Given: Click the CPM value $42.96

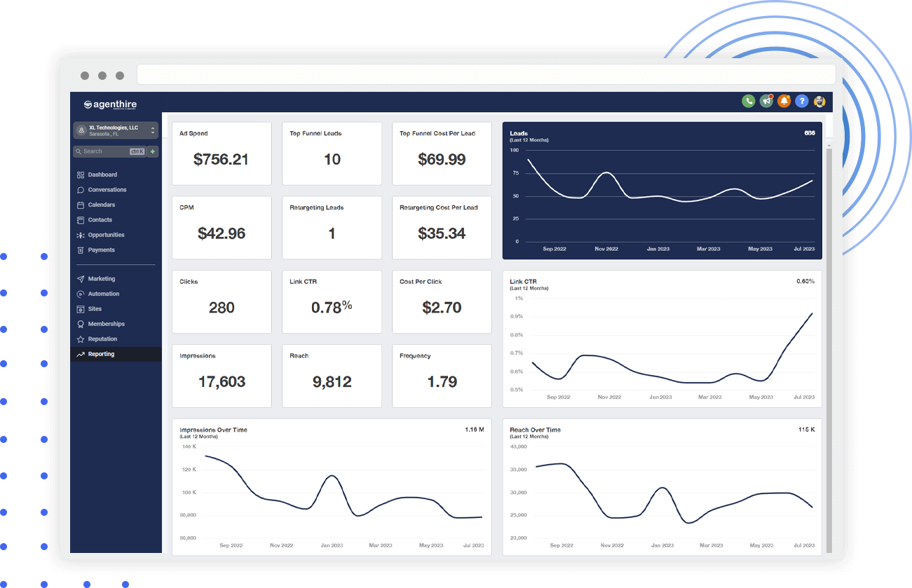Looking at the screenshot, I should coord(222,233).
